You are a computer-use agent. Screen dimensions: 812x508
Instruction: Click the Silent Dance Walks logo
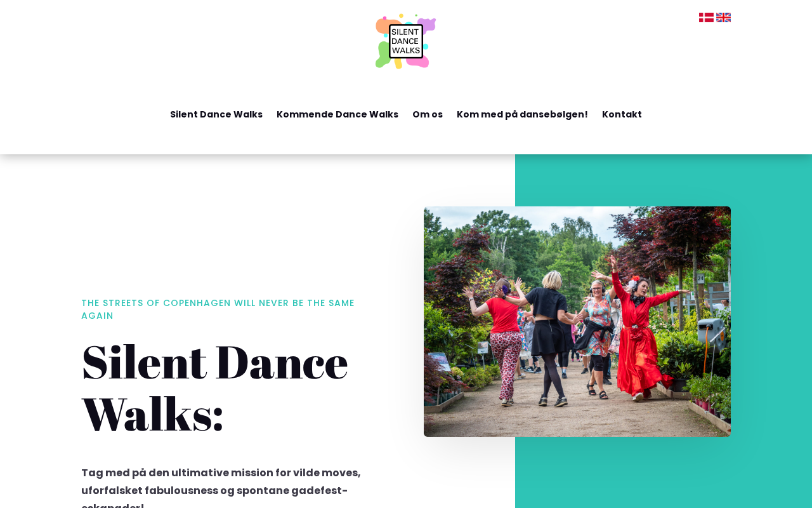[406, 41]
